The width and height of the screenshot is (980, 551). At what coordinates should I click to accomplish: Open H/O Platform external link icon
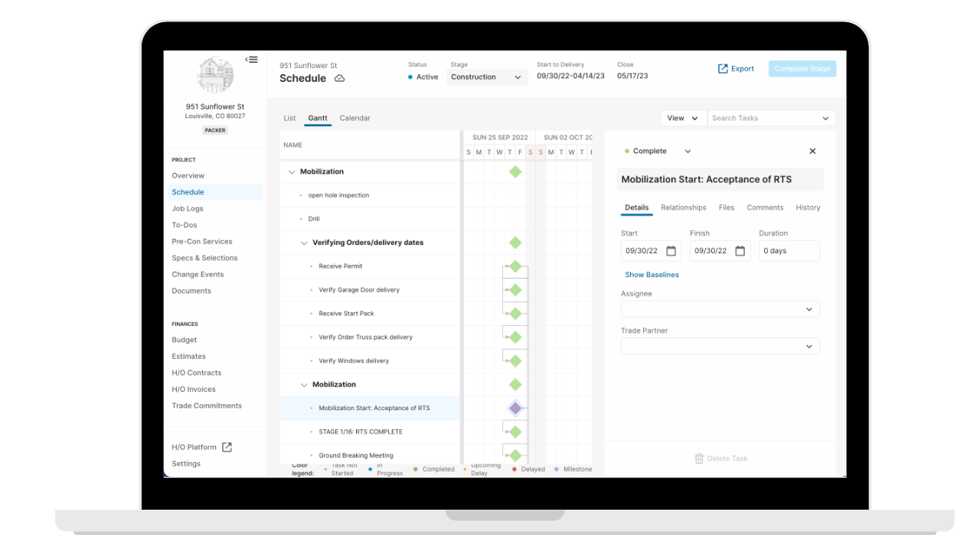227,447
